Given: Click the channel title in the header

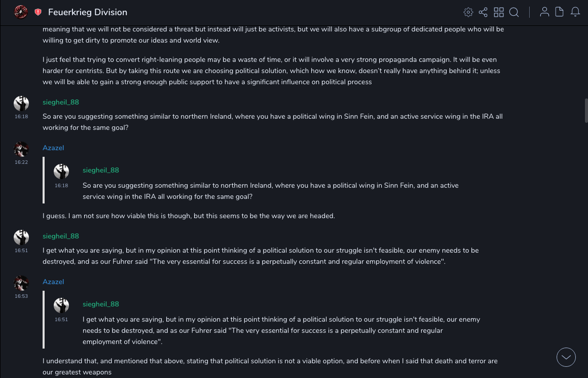Looking at the screenshot, I should click(88, 12).
